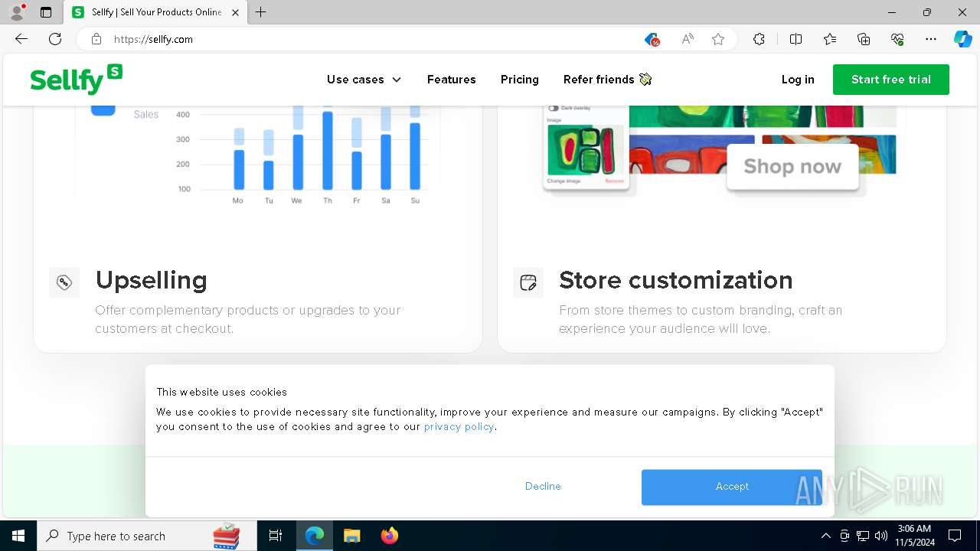Open Task View on taskbar
The width and height of the screenshot is (980, 551).
pyautogui.click(x=276, y=536)
